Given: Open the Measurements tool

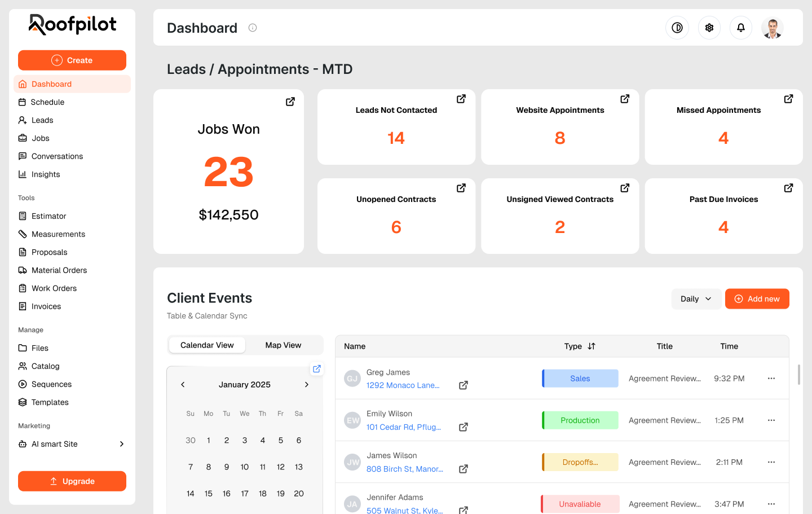Looking at the screenshot, I should pos(72,234).
